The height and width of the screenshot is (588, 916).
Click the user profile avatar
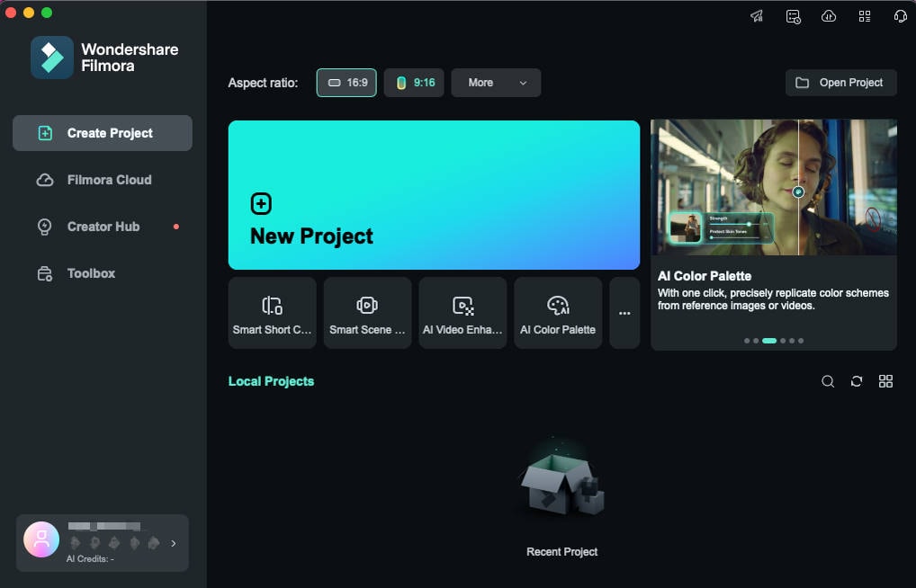40,539
